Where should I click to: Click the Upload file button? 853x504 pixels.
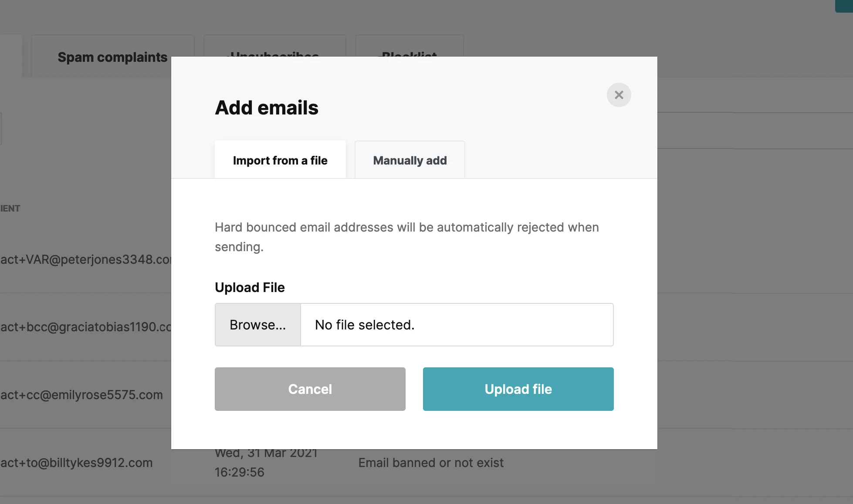click(x=518, y=389)
